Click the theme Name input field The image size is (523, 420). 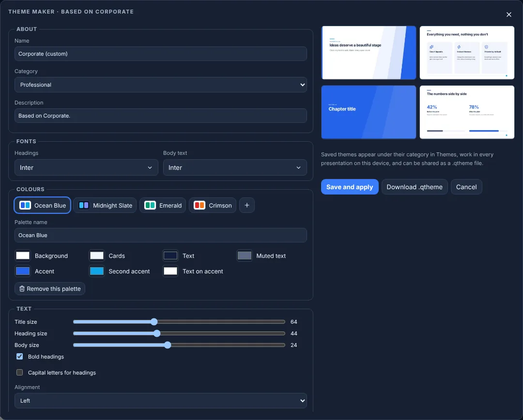coord(160,54)
